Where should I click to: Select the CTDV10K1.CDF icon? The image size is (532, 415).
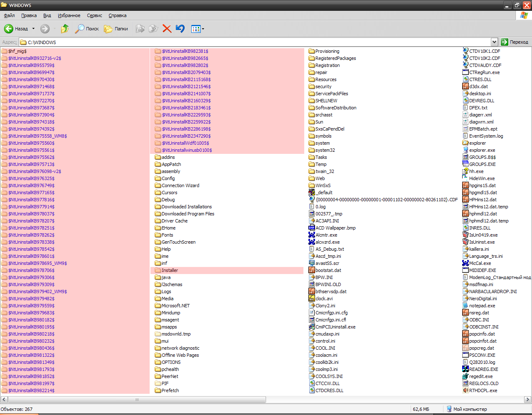(465, 51)
